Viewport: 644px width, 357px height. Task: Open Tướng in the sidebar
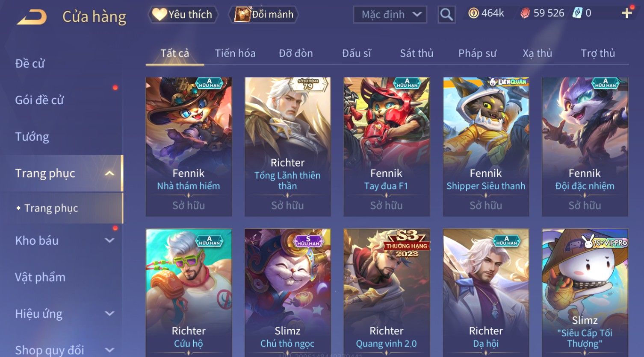coord(32,137)
